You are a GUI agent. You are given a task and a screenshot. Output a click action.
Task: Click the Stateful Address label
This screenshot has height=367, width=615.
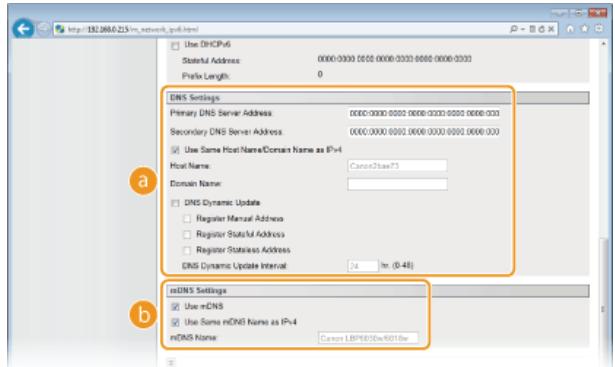[x=211, y=60]
